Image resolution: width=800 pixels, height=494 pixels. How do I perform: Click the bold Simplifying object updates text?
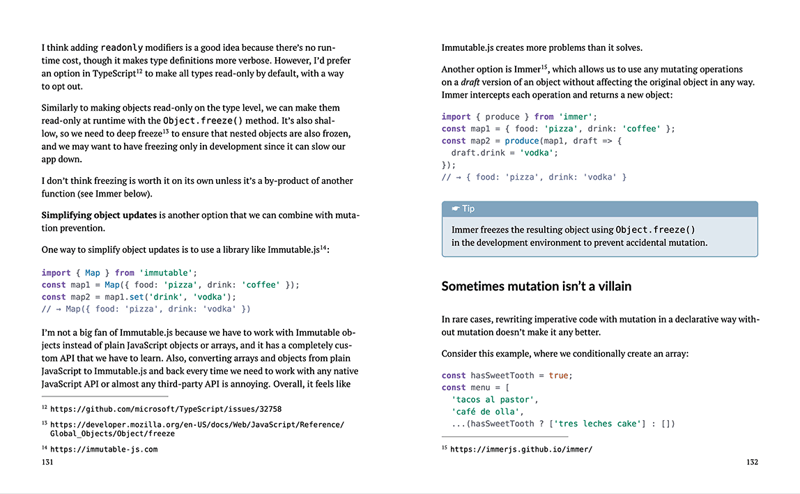[x=99, y=215]
